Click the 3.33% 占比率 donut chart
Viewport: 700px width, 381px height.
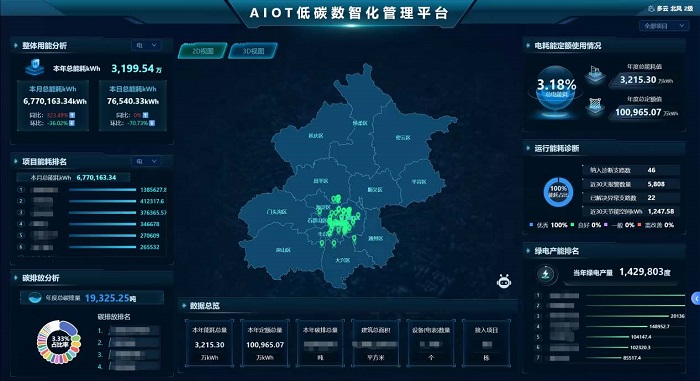(59, 342)
